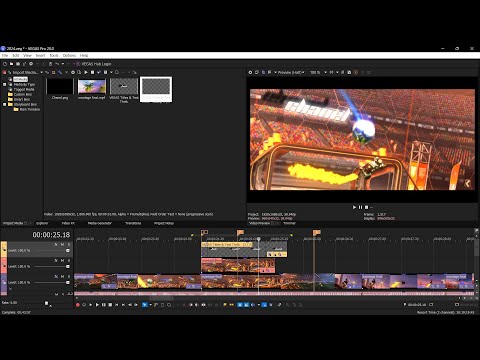Mute the third video track
This screenshot has width=480, height=360.
pos(62,277)
